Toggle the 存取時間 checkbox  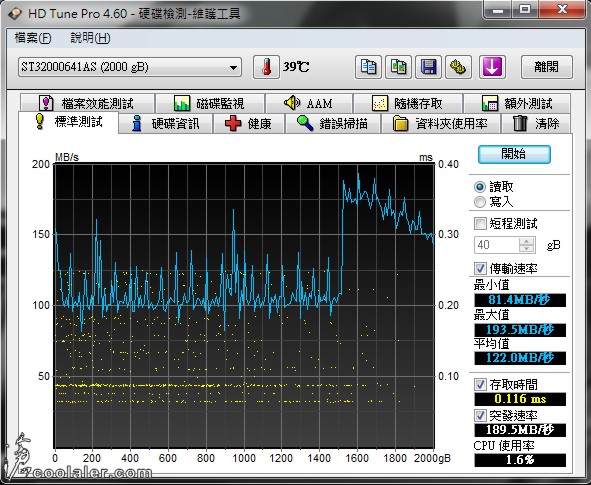[480, 384]
